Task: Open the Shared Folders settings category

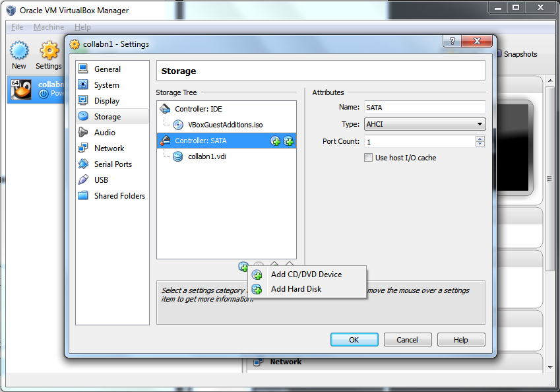Action: point(112,196)
